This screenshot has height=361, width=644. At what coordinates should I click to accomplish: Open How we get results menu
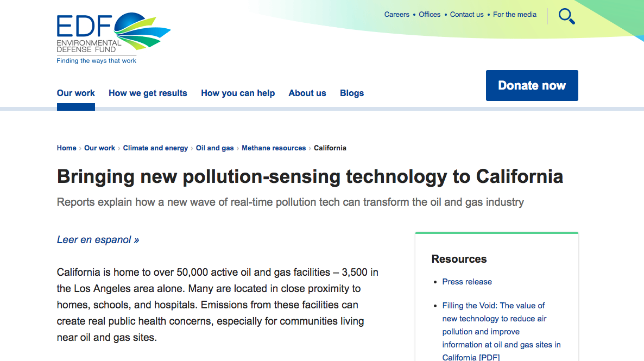coord(148,93)
